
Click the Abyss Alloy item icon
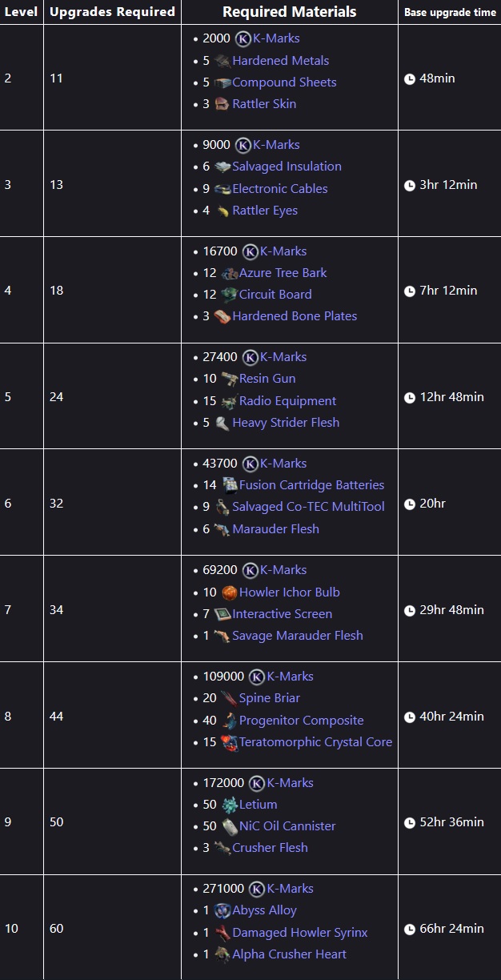point(222,910)
